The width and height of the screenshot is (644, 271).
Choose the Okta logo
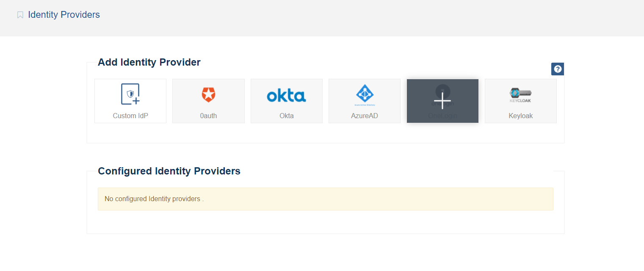coord(287,95)
